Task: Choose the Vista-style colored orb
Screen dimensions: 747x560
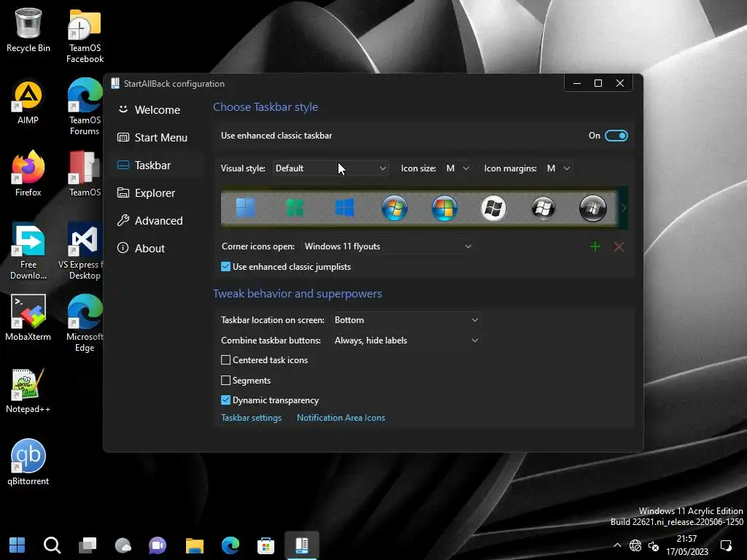Action: [444, 208]
